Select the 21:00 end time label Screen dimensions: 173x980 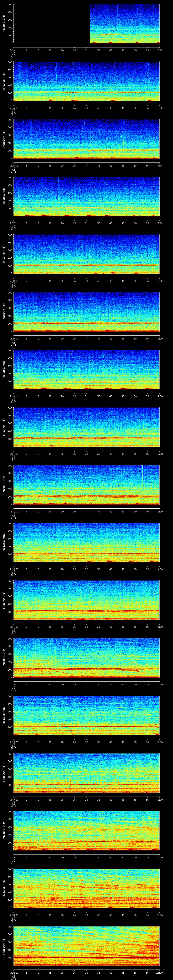point(159,972)
